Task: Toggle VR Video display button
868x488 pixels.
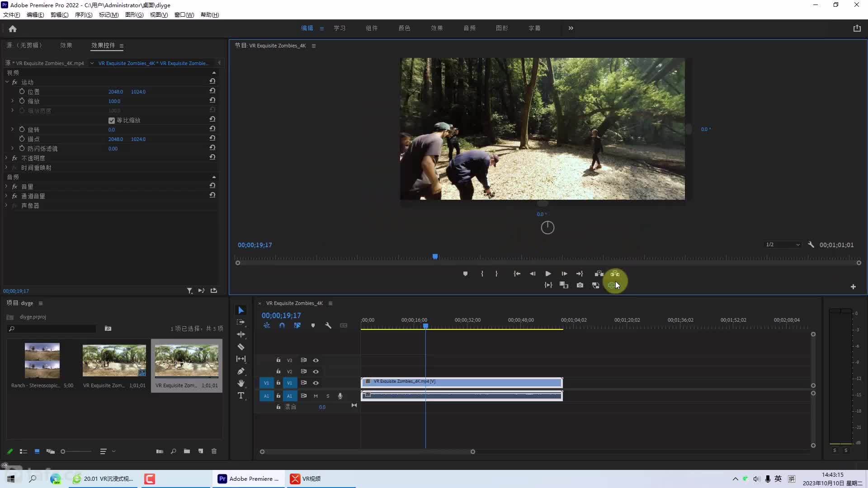Action: click(611, 285)
